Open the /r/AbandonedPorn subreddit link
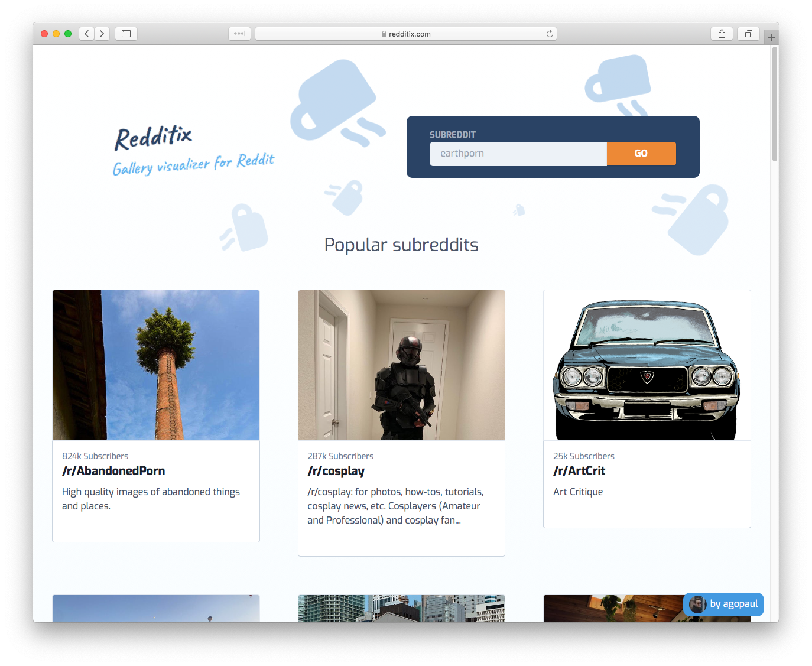Image resolution: width=812 pixels, height=666 pixels. click(113, 471)
